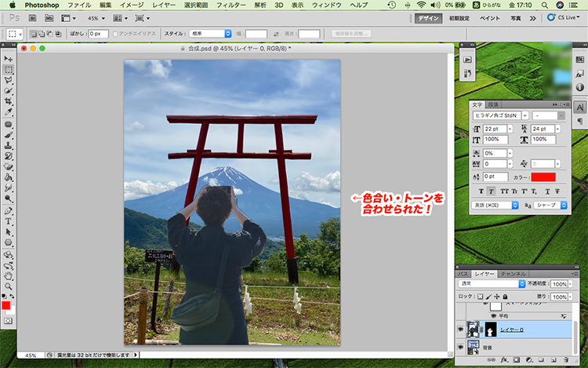Select the Pen tool
Screen dimensions: 588x368
coord(9,211)
